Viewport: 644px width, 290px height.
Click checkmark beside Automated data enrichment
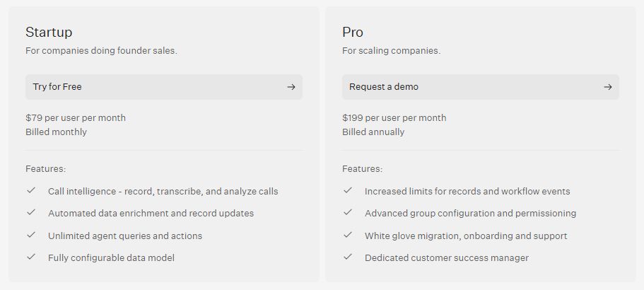pyautogui.click(x=31, y=212)
